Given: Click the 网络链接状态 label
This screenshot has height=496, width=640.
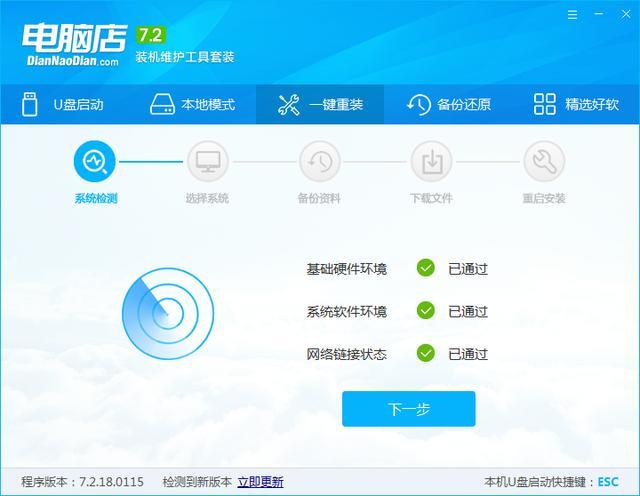Looking at the screenshot, I should [347, 354].
